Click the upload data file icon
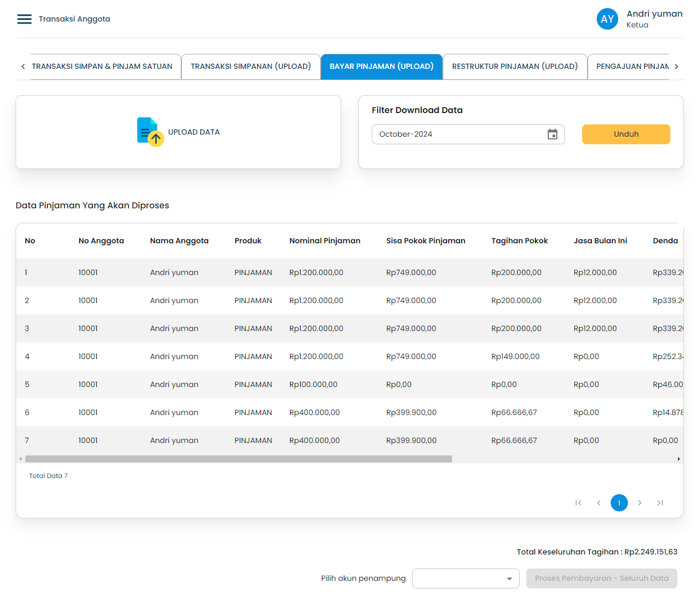700x611 pixels. coord(150,132)
